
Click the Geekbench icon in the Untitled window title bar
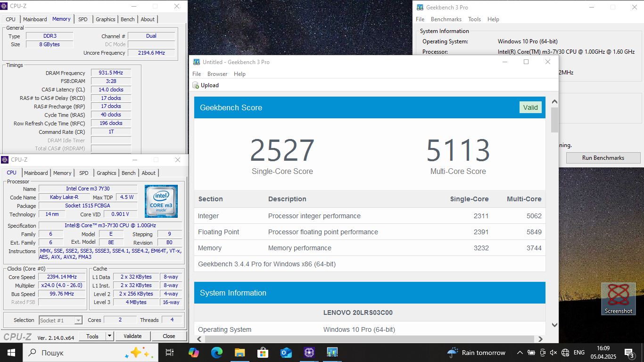[x=197, y=62]
